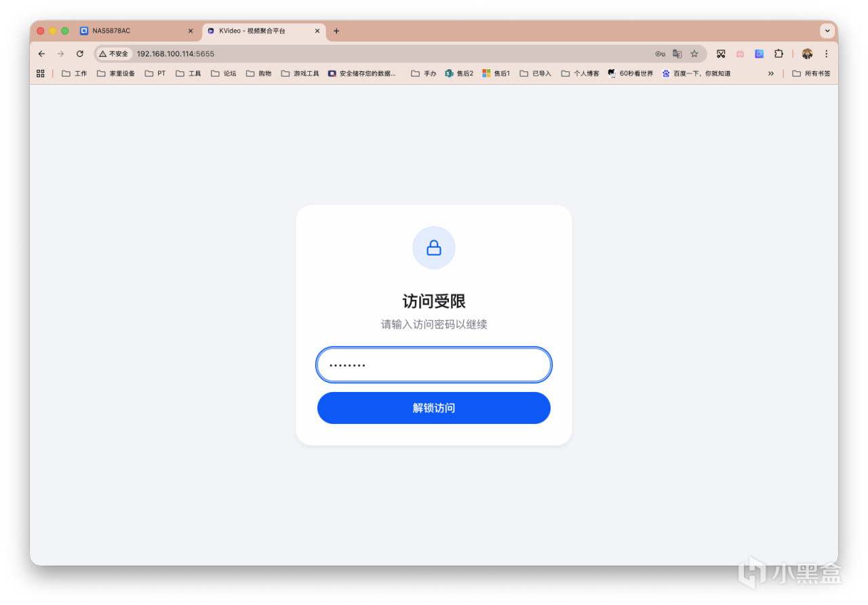Reload the page with refresh icon

point(80,54)
